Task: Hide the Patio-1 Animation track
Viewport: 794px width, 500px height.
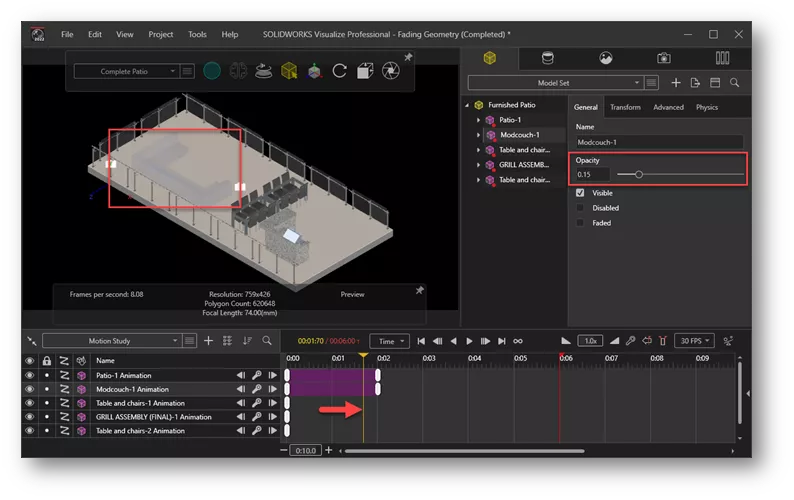Action: [x=29, y=375]
